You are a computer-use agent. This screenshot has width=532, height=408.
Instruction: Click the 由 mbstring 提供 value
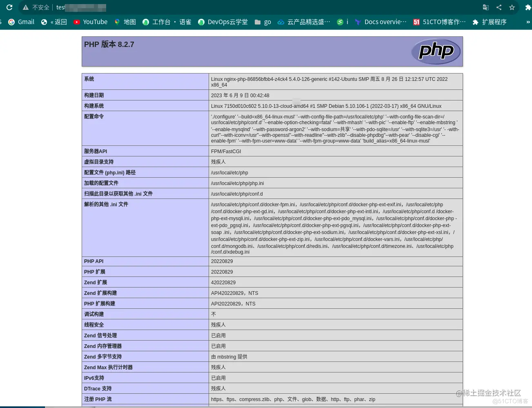229,357
